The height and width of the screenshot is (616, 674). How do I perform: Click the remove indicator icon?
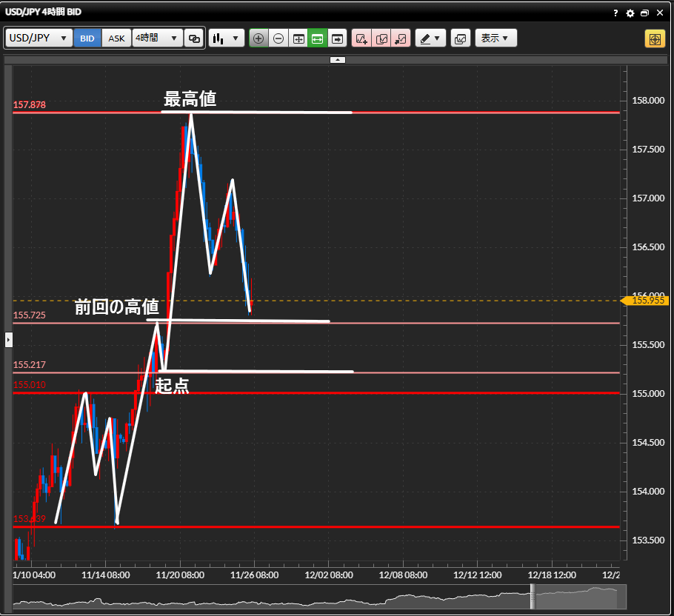[401, 38]
